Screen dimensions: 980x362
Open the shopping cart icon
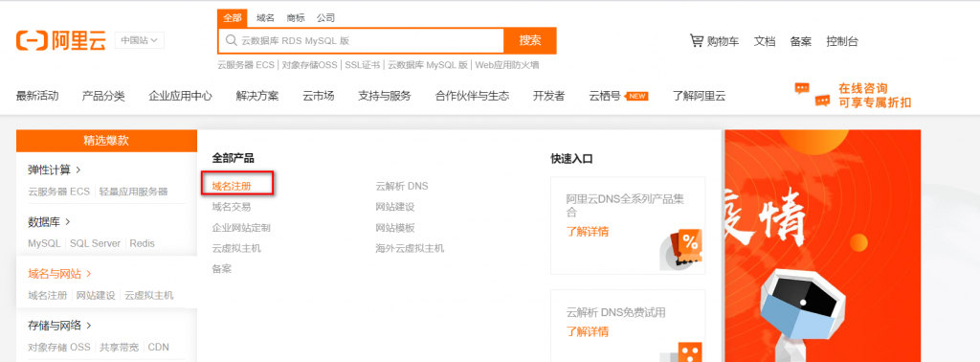click(x=697, y=40)
